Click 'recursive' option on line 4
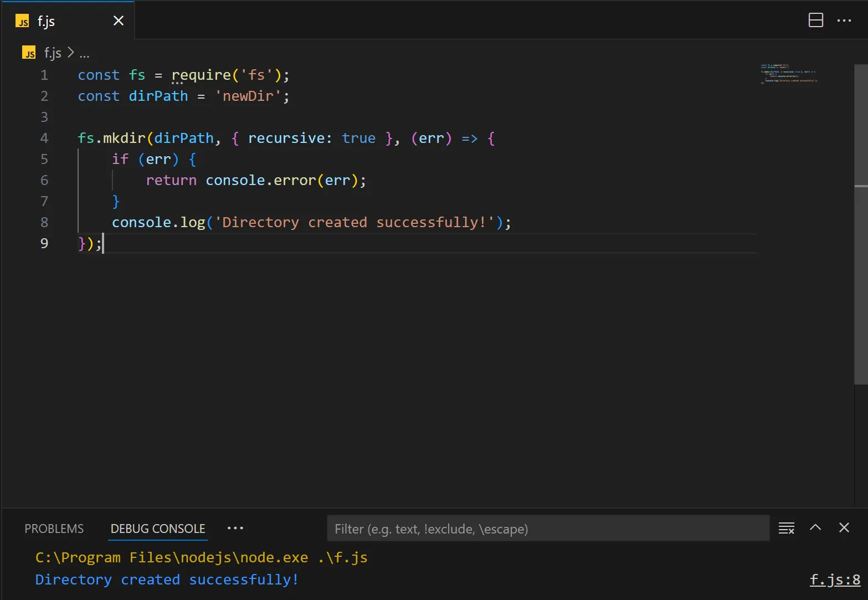 click(286, 138)
